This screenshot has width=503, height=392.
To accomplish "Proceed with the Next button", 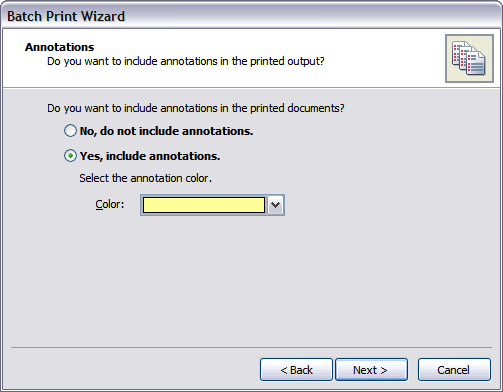I will coord(371,369).
